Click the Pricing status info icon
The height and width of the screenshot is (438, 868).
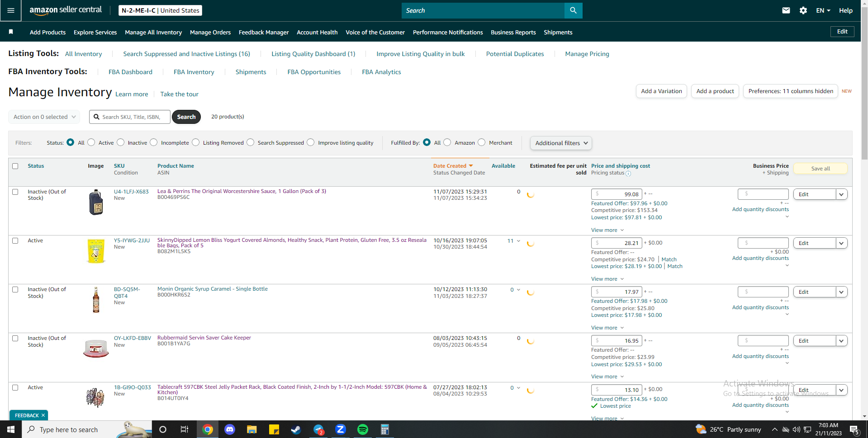(628, 174)
